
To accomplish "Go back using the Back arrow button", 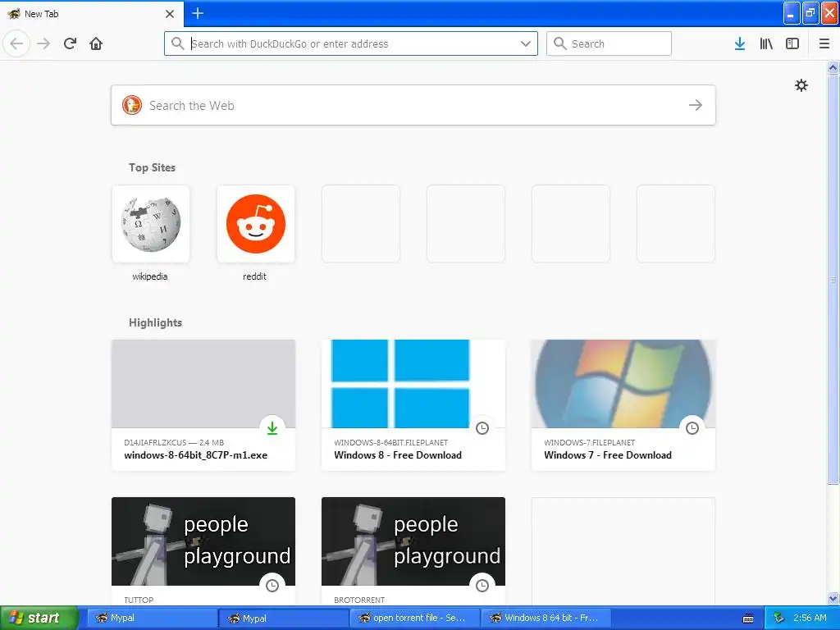I will (x=16, y=43).
